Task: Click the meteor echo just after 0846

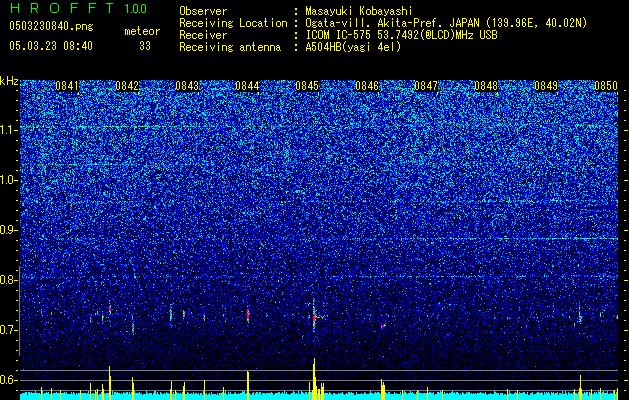Action: [383, 326]
